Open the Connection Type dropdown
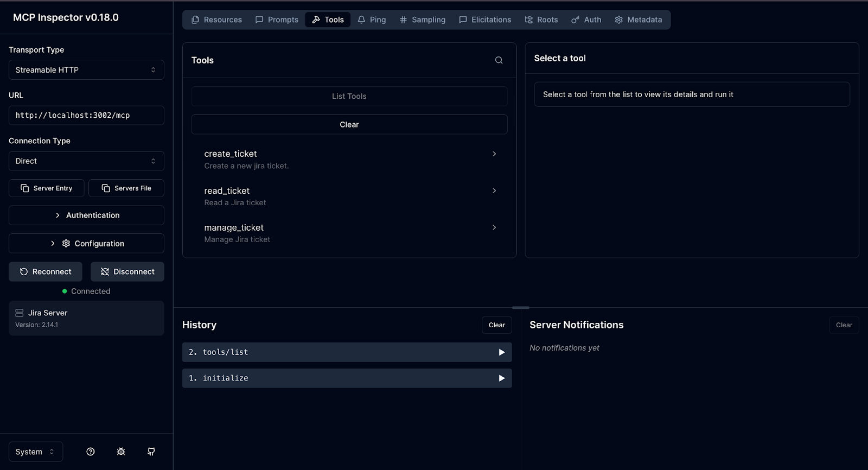 point(86,161)
